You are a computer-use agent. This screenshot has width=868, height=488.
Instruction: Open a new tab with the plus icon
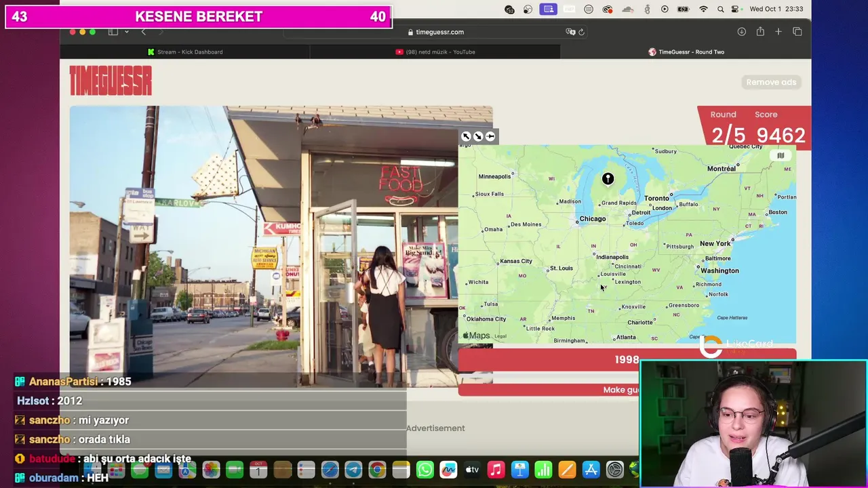pos(778,32)
